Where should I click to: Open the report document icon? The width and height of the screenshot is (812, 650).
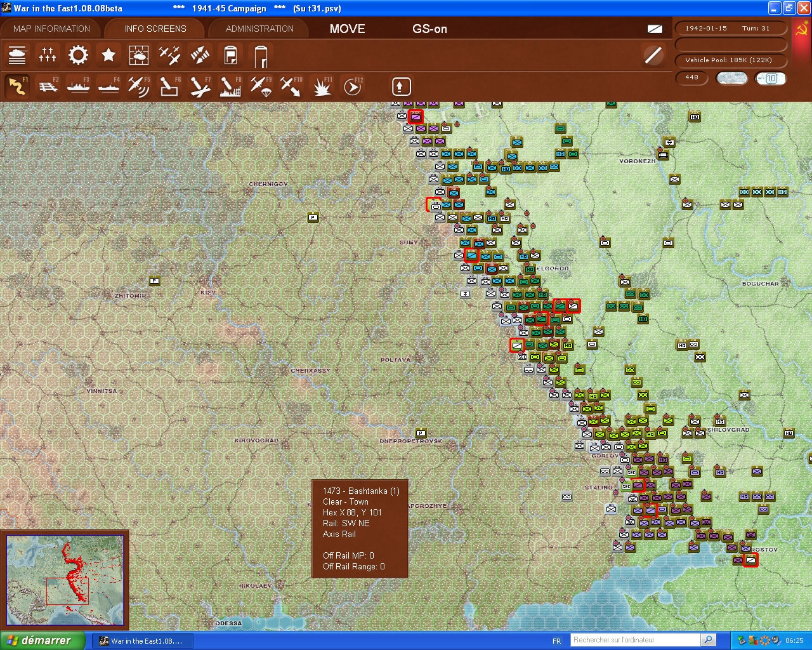tap(230, 55)
